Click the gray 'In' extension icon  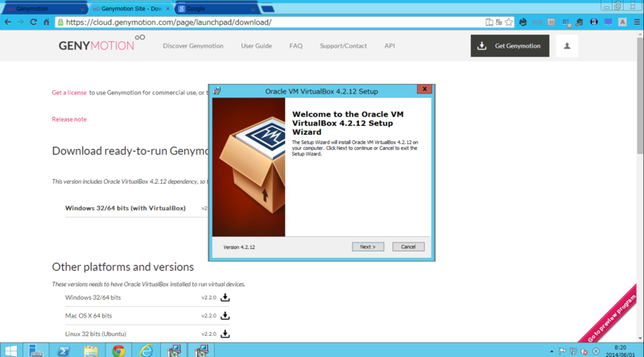coord(551,23)
